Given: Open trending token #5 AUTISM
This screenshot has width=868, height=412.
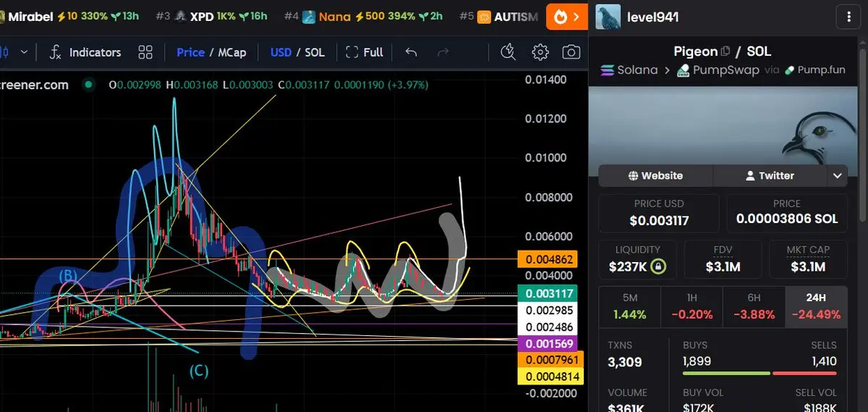Looking at the screenshot, I should click(x=499, y=16).
